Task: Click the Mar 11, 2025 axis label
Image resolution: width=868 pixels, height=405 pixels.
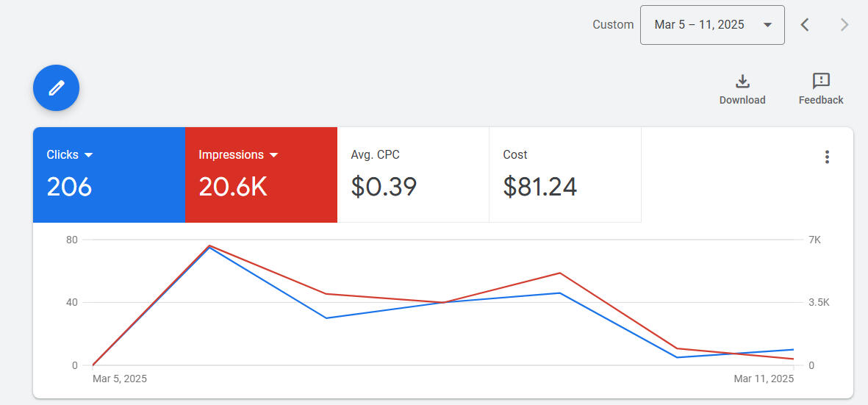Action: click(x=764, y=379)
